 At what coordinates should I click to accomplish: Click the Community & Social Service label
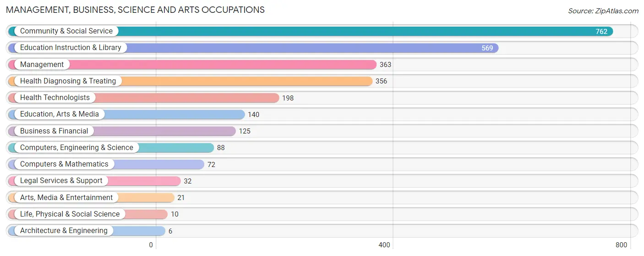tap(66, 31)
